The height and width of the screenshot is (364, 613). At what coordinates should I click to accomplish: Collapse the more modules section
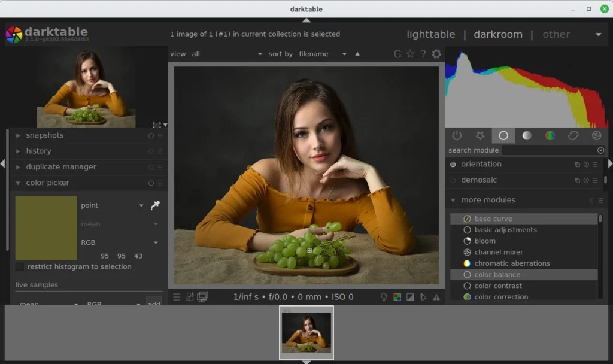(x=453, y=200)
